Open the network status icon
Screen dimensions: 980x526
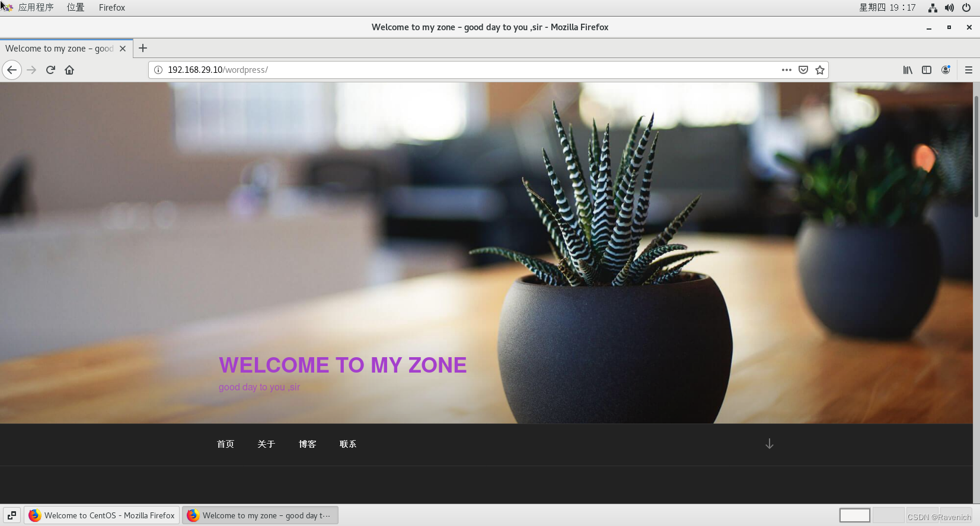pyautogui.click(x=933, y=8)
